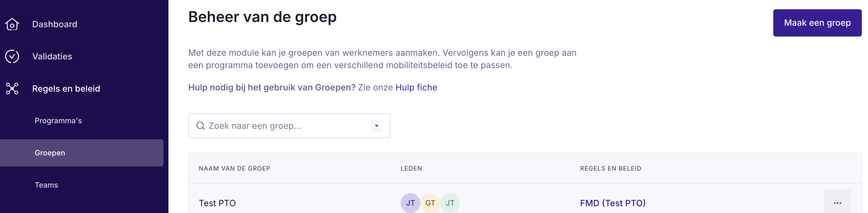This screenshot has height=213, width=868.
Task: Open the Programma's submenu item
Action: pos(58,121)
